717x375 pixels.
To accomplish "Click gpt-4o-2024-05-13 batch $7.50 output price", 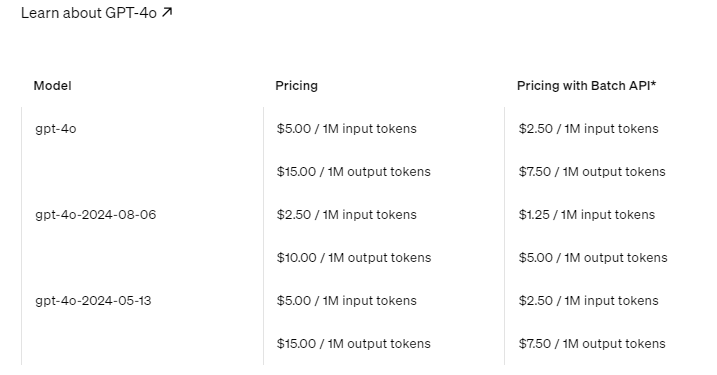I will [x=592, y=344].
